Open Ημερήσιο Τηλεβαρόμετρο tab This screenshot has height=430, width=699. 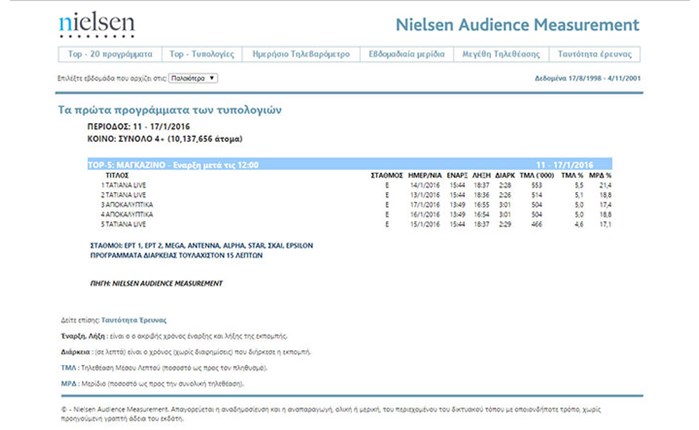301,54
